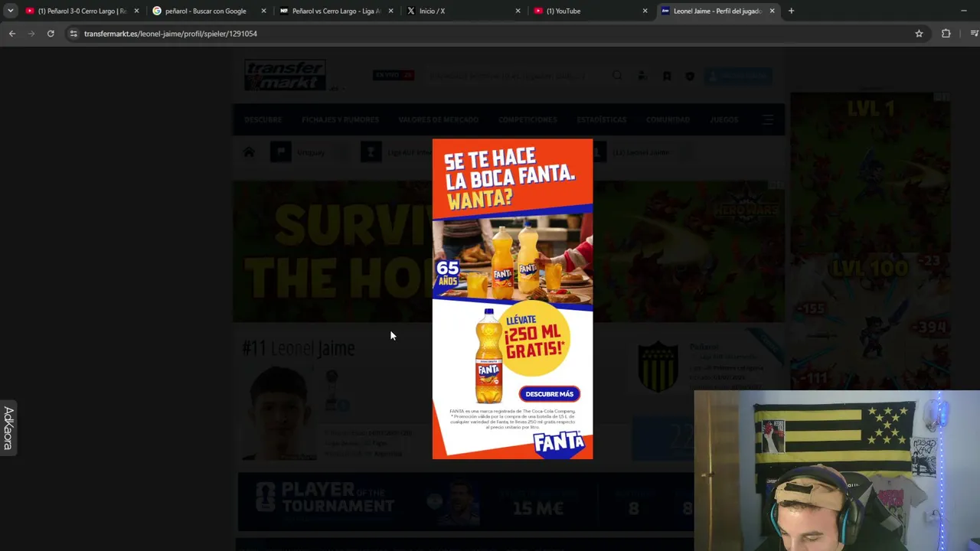980x551 pixels.
Task: Open the hamburger menu in the navigation bar
Action: tap(768, 120)
